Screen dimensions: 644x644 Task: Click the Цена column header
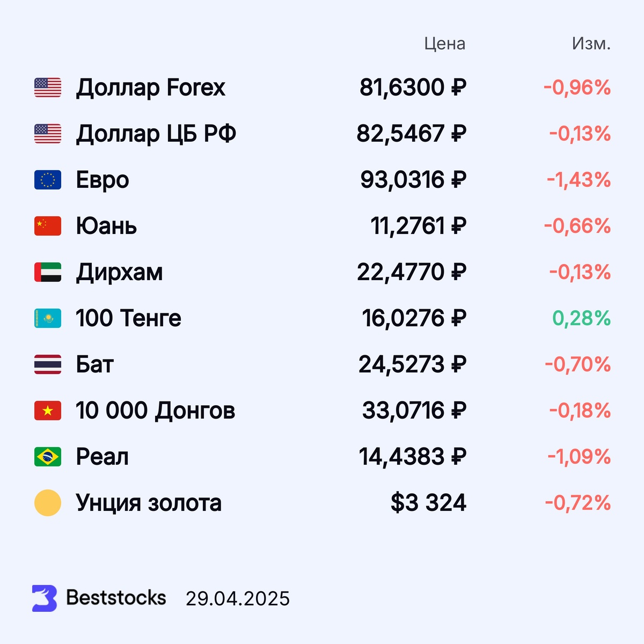[x=444, y=43]
